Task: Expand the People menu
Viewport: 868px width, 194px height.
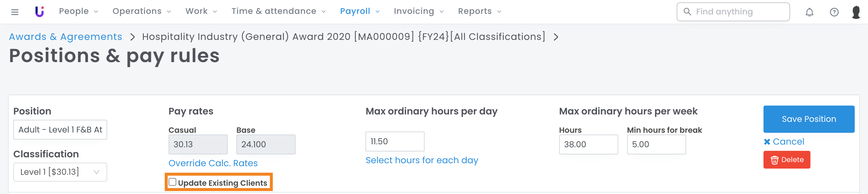Action: [x=78, y=12]
